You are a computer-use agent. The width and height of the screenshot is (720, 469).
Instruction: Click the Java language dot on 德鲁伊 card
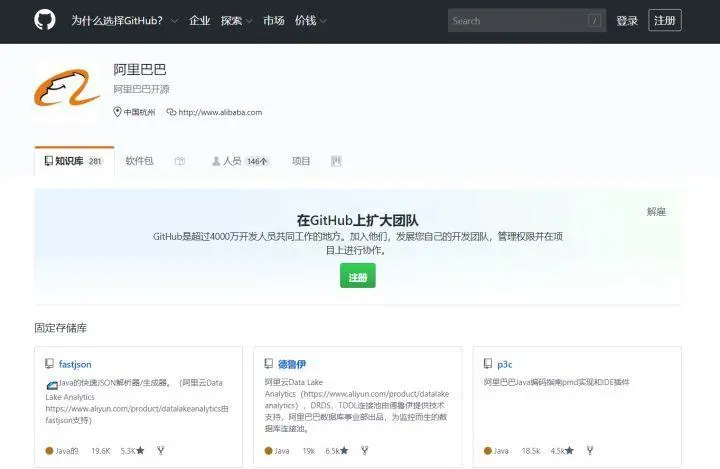pyautogui.click(x=269, y=451)
